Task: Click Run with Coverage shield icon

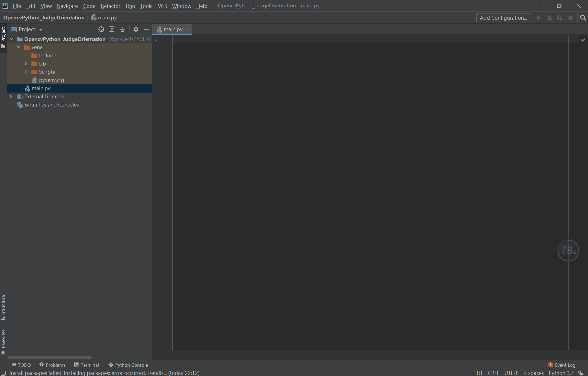Action: coord(560,17)
